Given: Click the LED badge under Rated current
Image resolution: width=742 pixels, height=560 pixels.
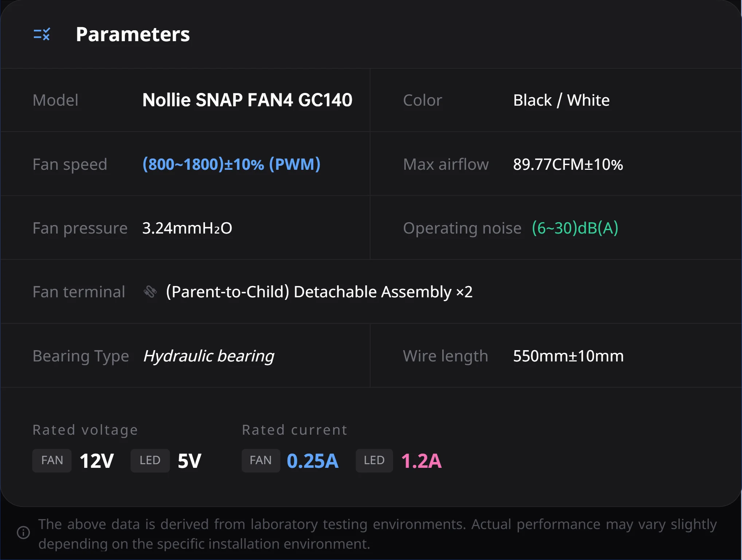Looking at the screenshot, I should click(374, 461).
